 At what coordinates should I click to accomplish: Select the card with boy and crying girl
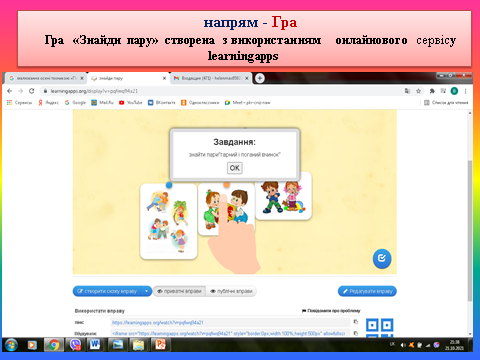click(283, 196)
